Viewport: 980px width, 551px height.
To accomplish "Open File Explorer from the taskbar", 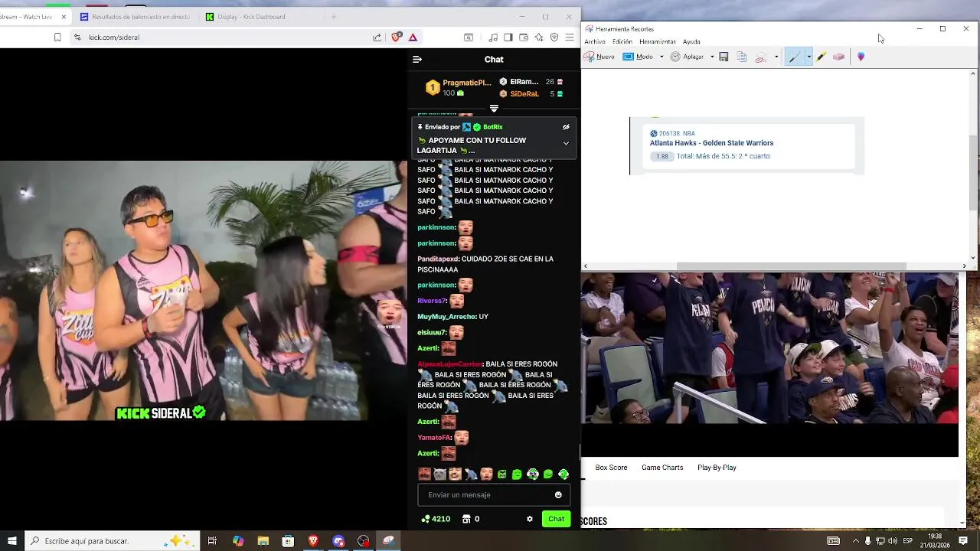I will tap(263, 541).
